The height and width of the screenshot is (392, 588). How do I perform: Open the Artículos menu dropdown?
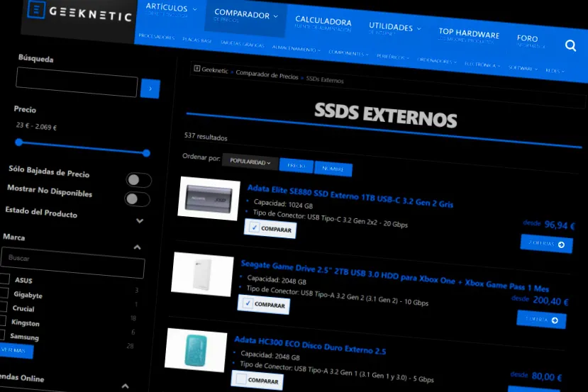point(170,9)
